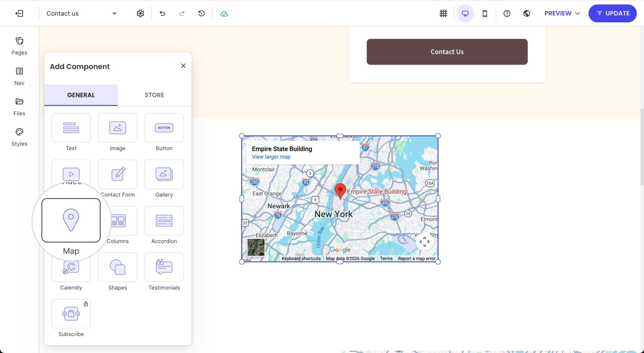Open the version history icon
This screenshot has width=644, height=353.
201,13
